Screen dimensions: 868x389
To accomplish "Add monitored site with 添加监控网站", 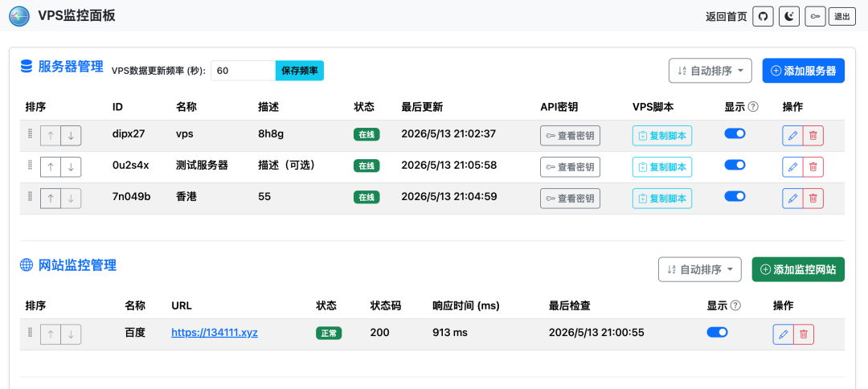I will coord(798,269).
